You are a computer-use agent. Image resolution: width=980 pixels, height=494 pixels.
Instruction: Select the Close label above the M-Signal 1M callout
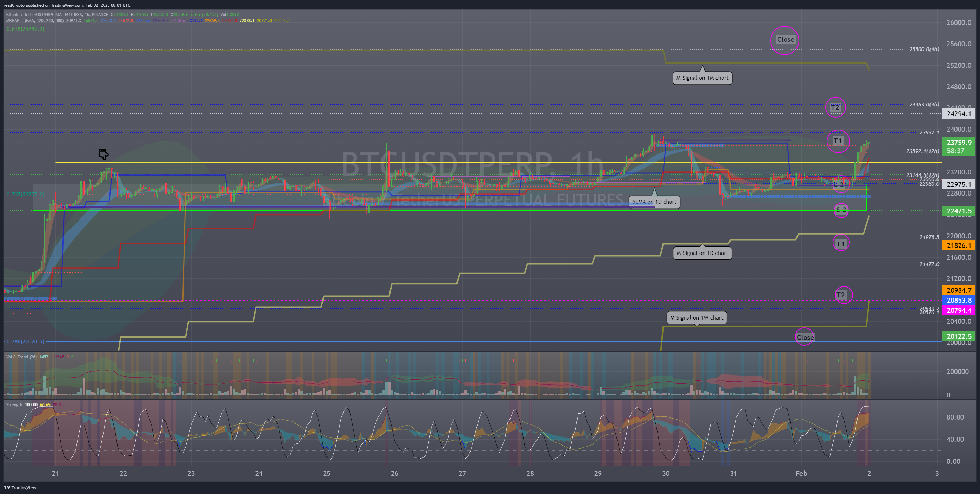pos(785,40)
